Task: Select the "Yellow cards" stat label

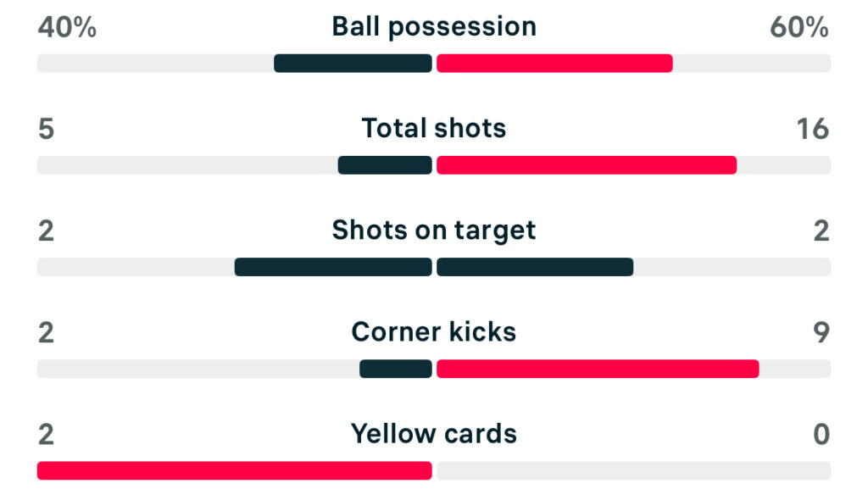Action: tap(434, 434)
